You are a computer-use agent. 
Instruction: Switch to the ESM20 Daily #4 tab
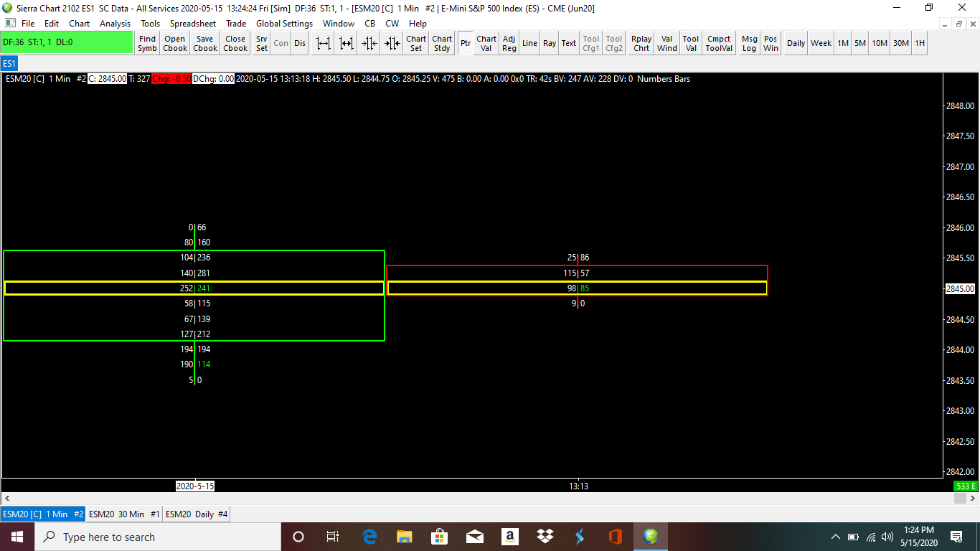tap(197, 514)
